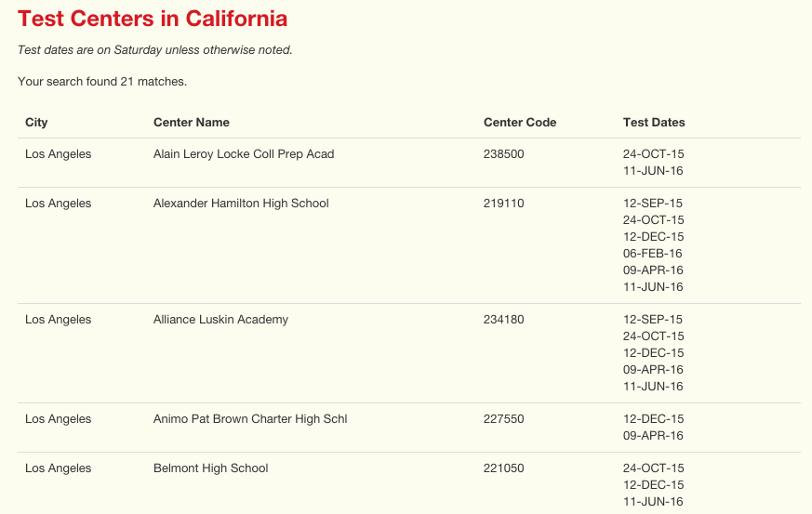812x514 pixels.
Task: Select center code 227550
Action: (x=503, y=419)
